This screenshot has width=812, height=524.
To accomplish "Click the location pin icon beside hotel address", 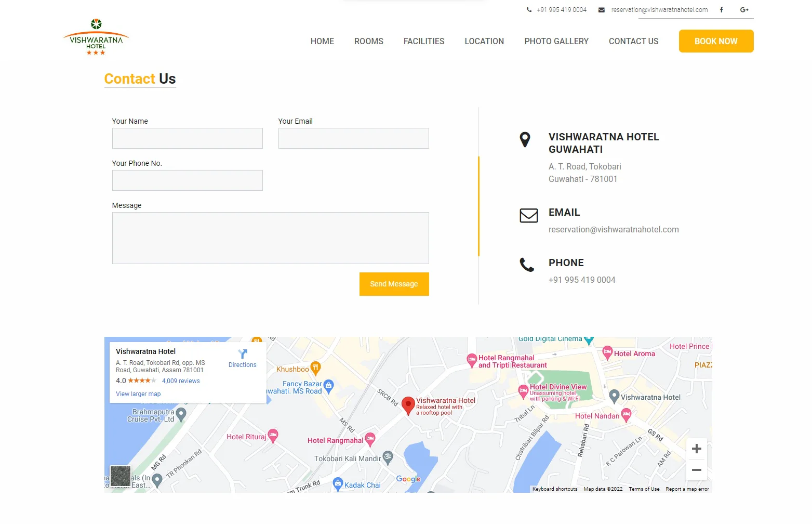I will pyautogui.click(x=525, y=139).
